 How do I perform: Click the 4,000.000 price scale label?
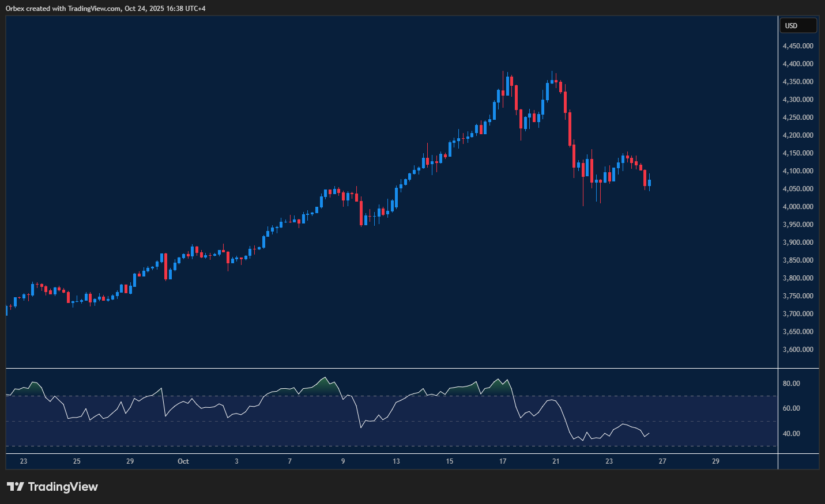(798, 207)
